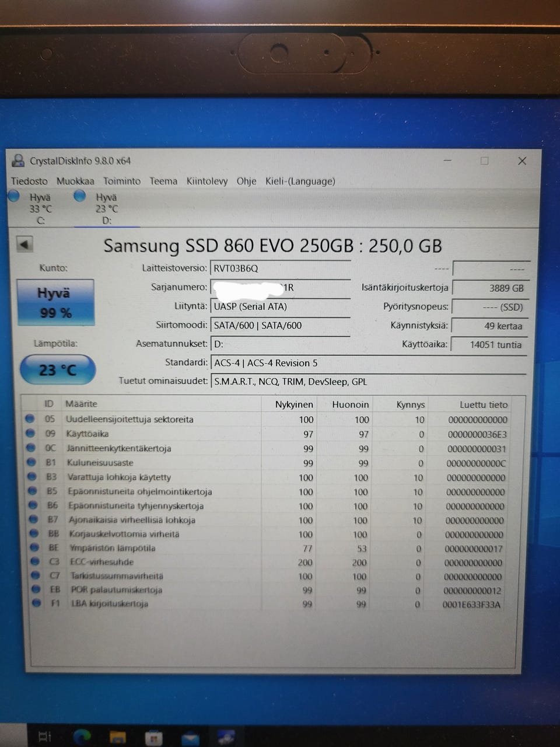Click the Hyvä 99 % health status button

(55, 302)
